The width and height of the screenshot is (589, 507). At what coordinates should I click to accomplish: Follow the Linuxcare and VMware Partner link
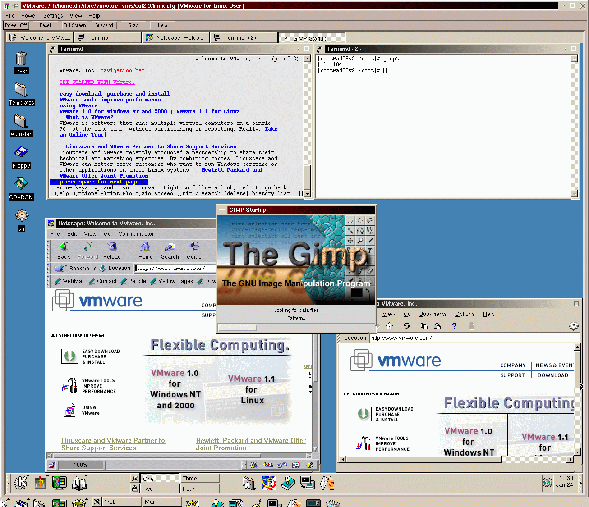(113, 444)
